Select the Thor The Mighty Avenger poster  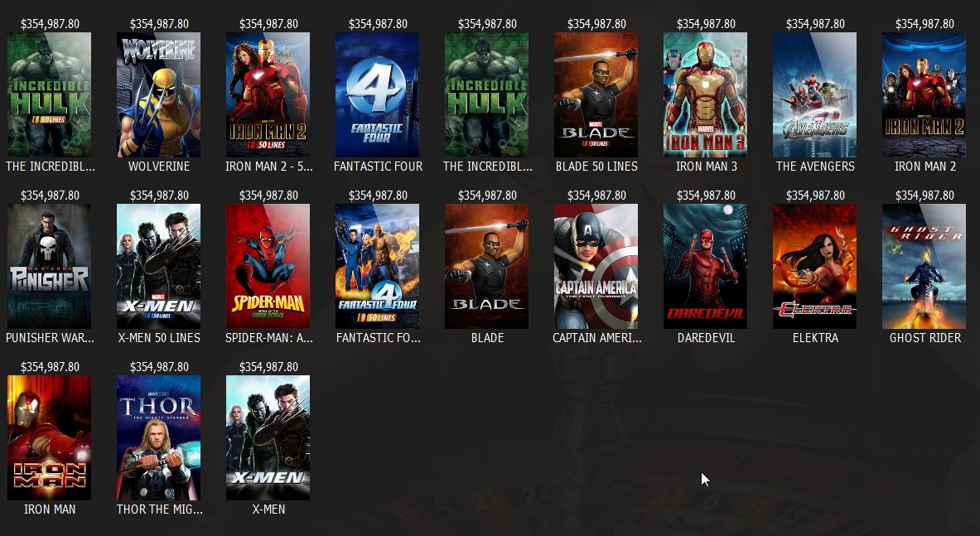tap(159, 438)
